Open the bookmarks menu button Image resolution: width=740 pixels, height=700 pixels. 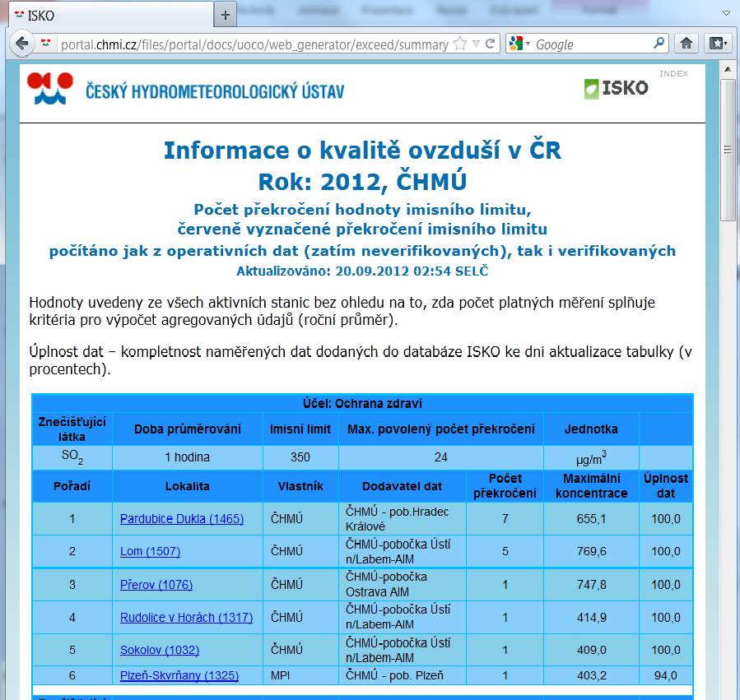(718, 44)
